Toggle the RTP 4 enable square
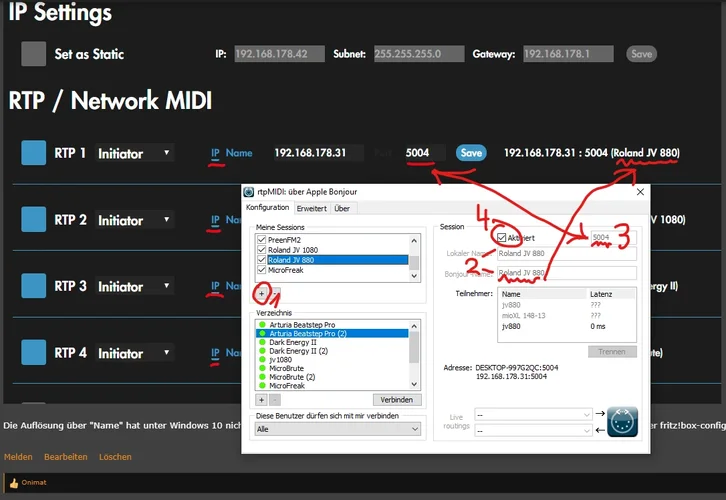The width and height of the screenshot is (726, 500). pos(33,352)
